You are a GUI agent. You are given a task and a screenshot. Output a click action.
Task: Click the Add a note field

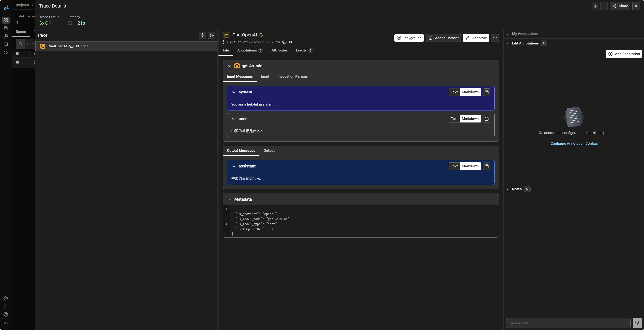568,323
